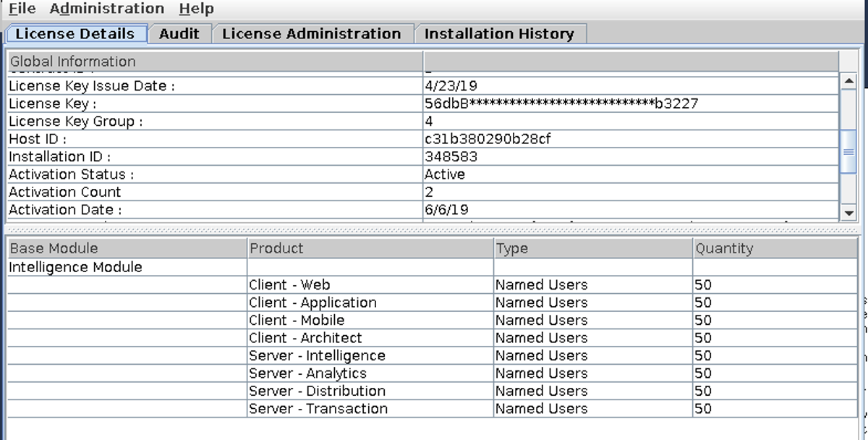Open the Help menu

(x=196, y=9)
